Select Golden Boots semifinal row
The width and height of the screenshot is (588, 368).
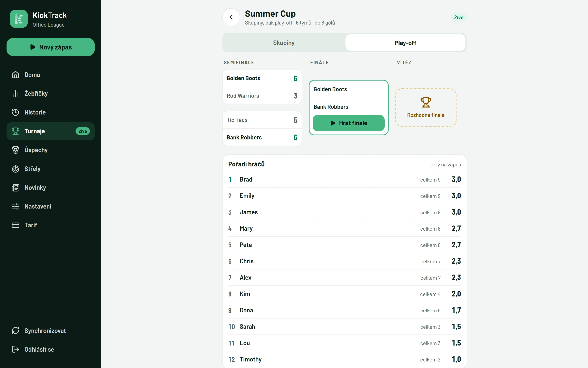(262, 78)
